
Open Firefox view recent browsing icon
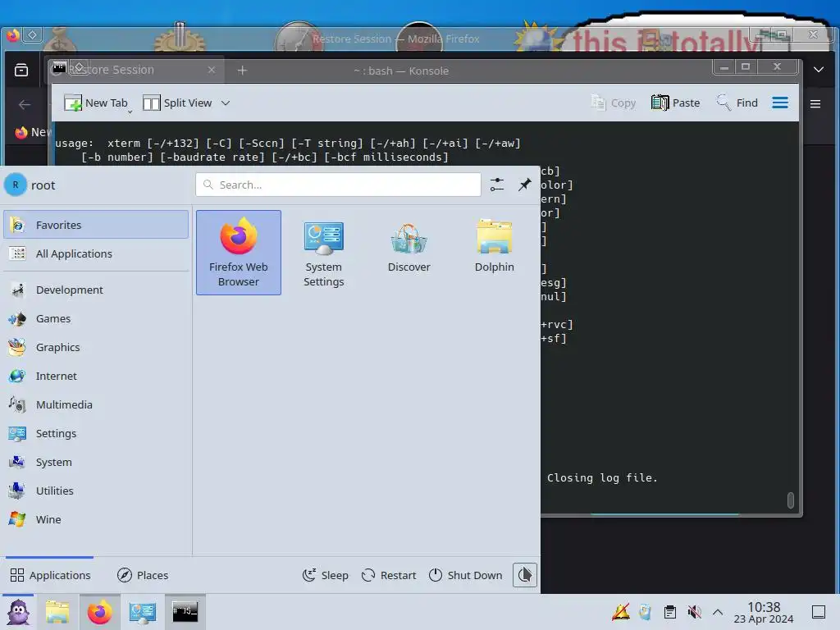click(x=21, y=71)
